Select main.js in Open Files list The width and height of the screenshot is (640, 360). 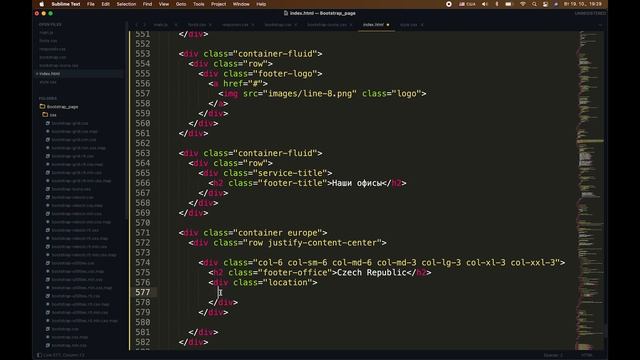coord(46,33)
